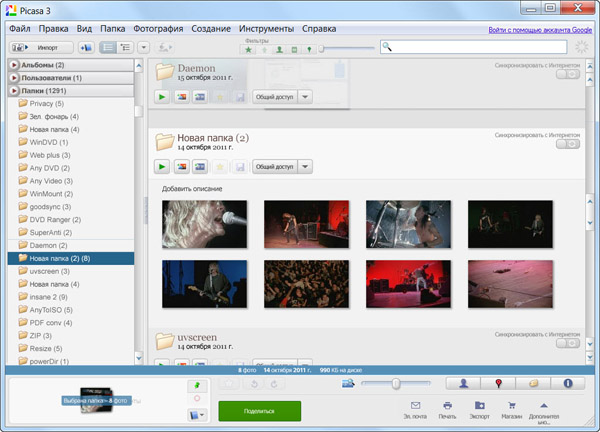Enable the starred photos filter
600x432 pixels.
[x=249, y=48]
